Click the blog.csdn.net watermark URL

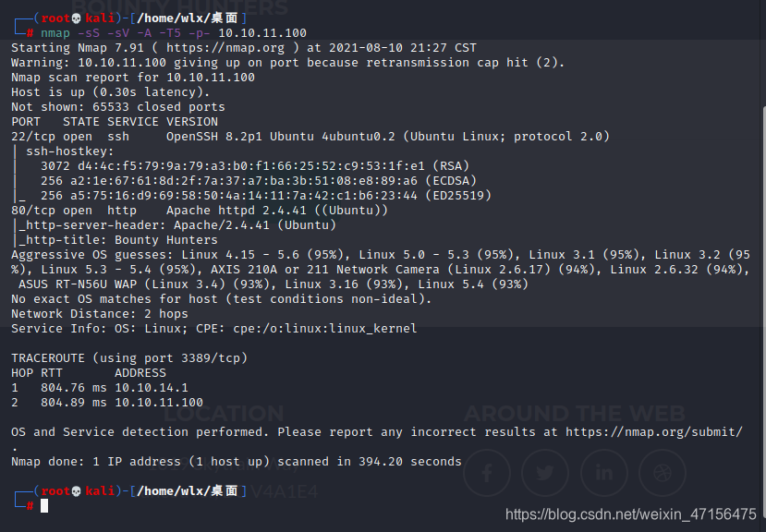[631, 514]
